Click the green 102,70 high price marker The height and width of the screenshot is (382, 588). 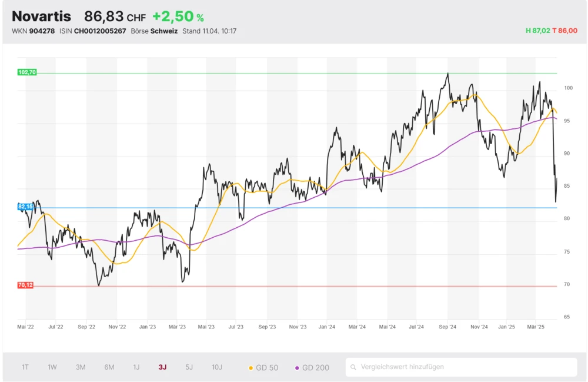[27, 72]
